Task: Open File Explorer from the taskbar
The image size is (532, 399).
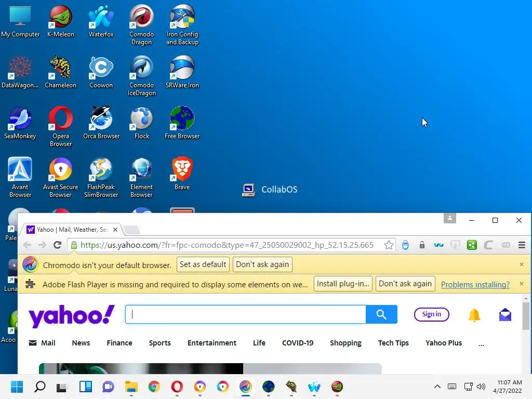Action: click(131, 387)
